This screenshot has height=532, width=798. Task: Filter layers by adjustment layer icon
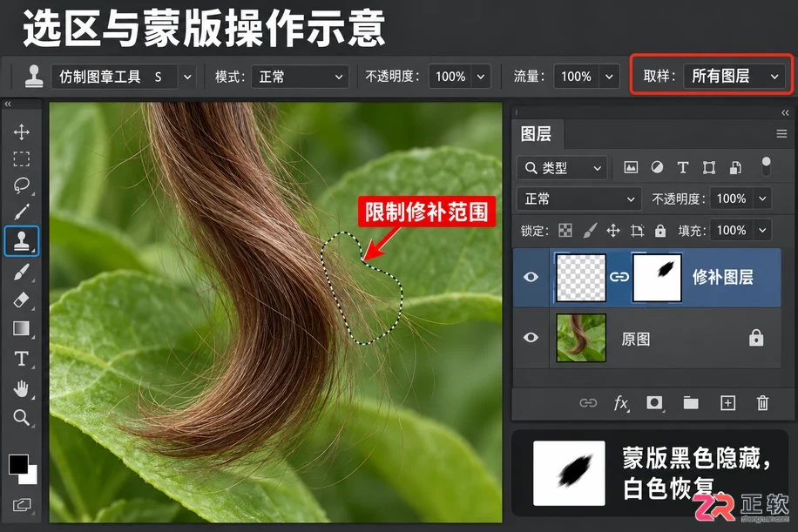click(x=657, y=167)
